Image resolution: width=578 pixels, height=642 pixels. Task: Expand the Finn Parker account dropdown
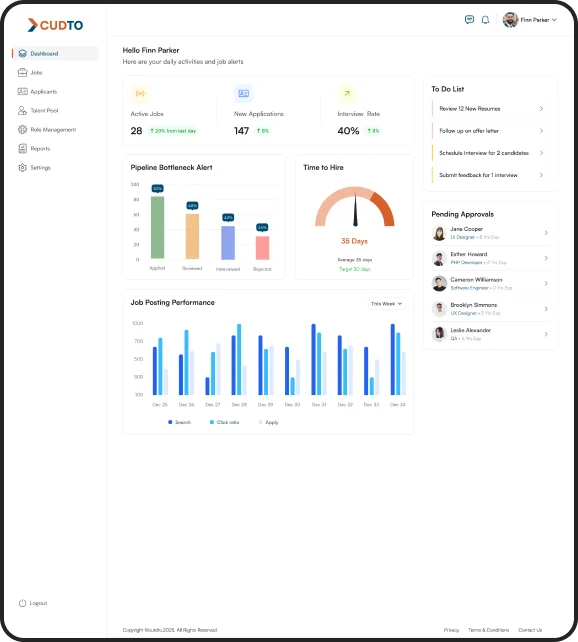pos(554,20)
